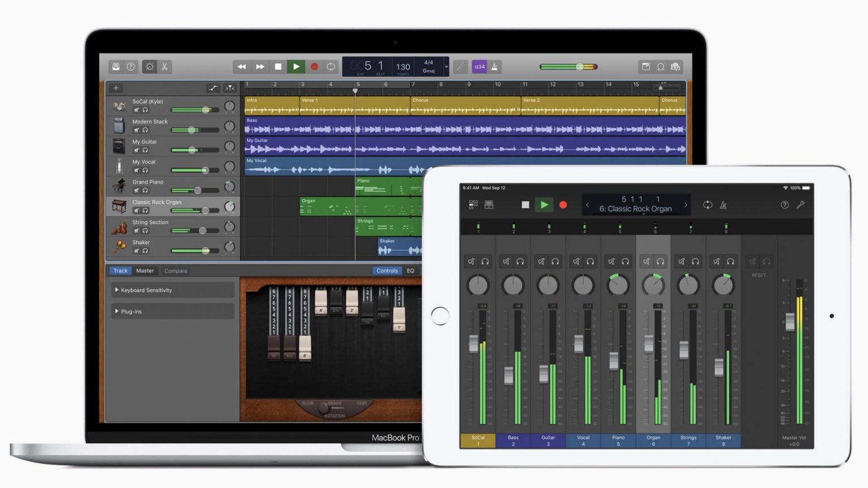Solo the Organ channel on iPad mixer
This screenshot has height=488, width=868.
(660, 262)
